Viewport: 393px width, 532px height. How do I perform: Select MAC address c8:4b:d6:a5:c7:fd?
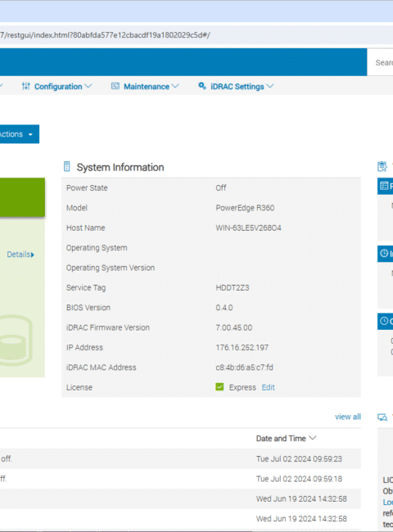(x=244, y=367)
